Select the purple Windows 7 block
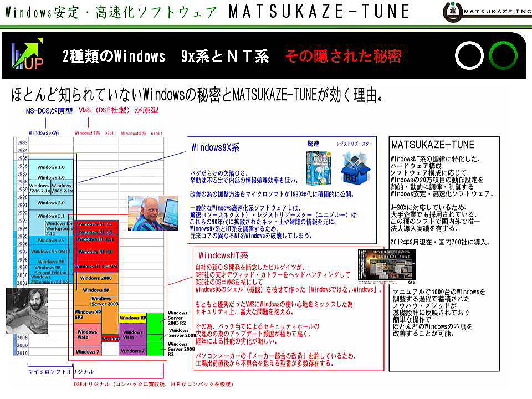Image resolution: width=532 pixels, height=399 pixels. coord(132,351)
